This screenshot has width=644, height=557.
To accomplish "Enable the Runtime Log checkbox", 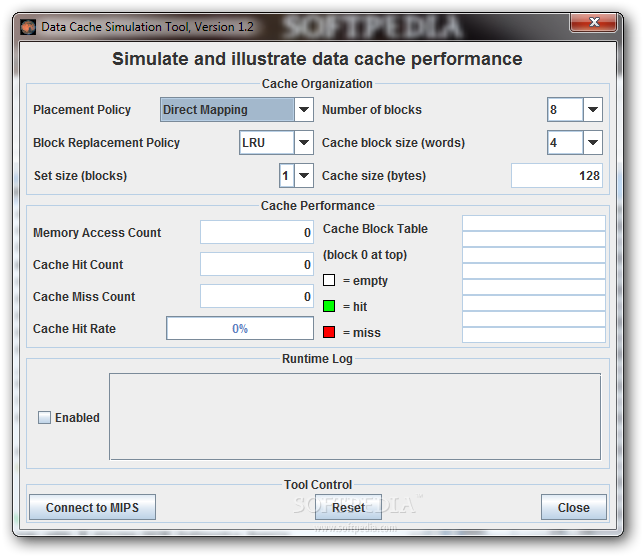I will coord(44,417).
